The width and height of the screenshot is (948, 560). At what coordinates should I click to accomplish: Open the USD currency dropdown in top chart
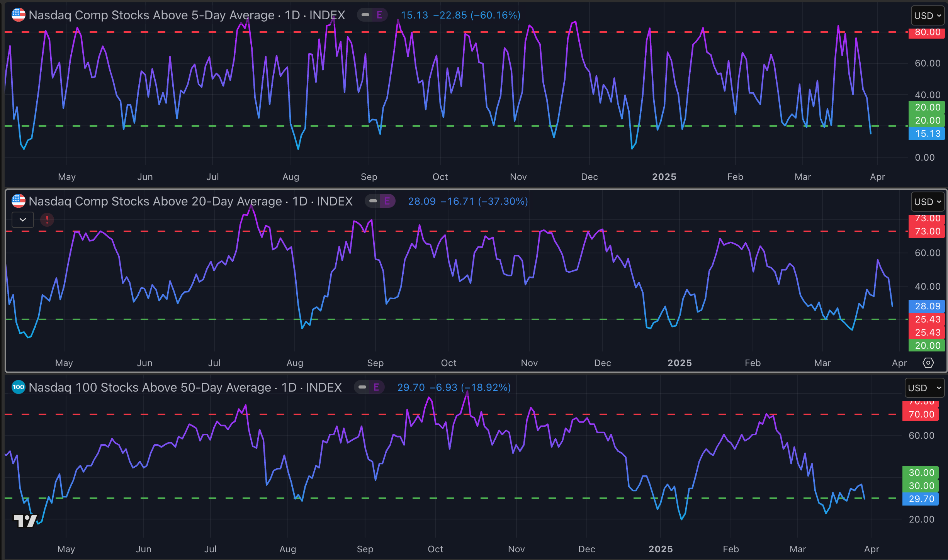(928, 16)
